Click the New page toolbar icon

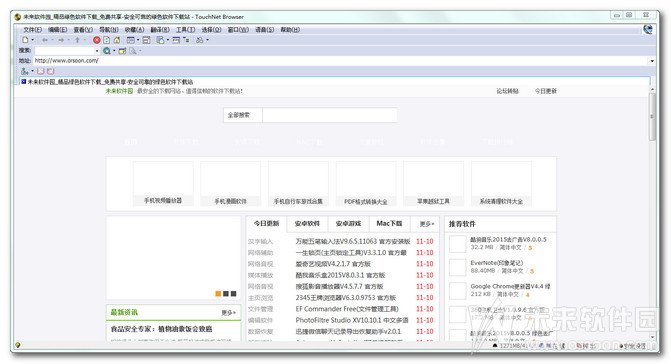(25, 40)
